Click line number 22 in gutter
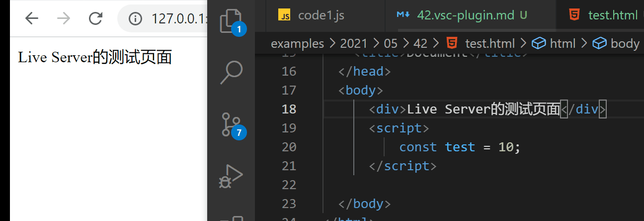Image resolution: width=644 pixels, height=221 pixels. [289, 185]
